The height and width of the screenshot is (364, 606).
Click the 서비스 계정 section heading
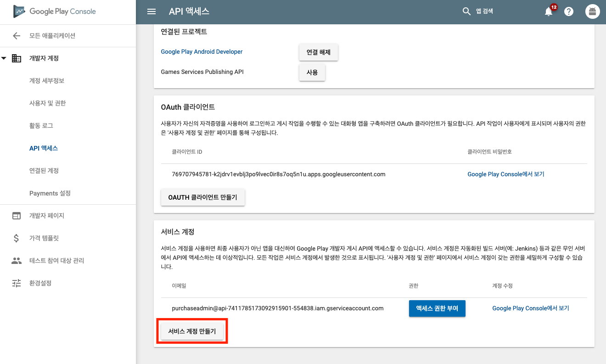(178, 232)
